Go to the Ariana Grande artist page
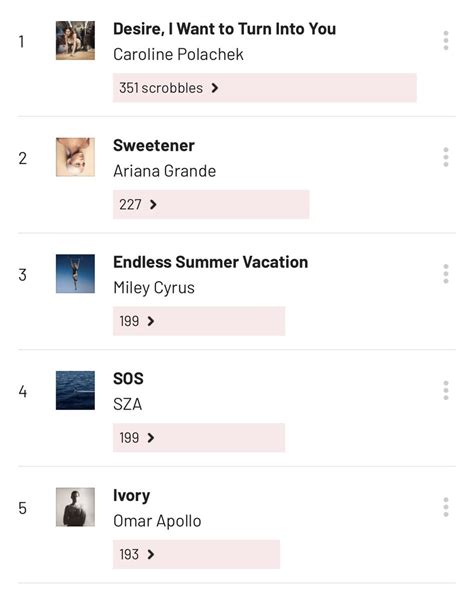This screenshot has width=474, height=601. point(164,171)
